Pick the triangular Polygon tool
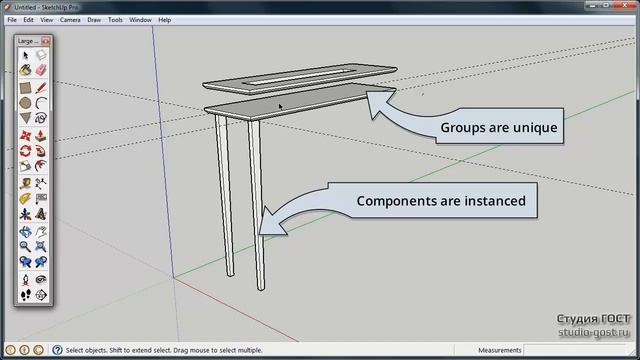This screenshot has width=640, height=360. 25,118
